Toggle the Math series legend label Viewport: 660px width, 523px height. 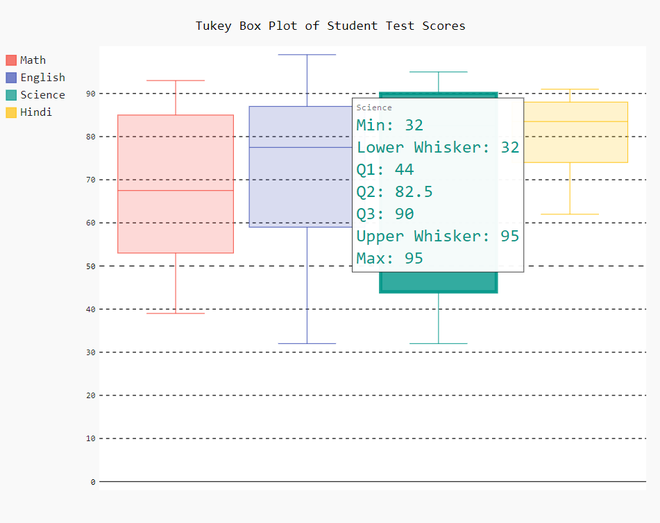pos(33,60)
